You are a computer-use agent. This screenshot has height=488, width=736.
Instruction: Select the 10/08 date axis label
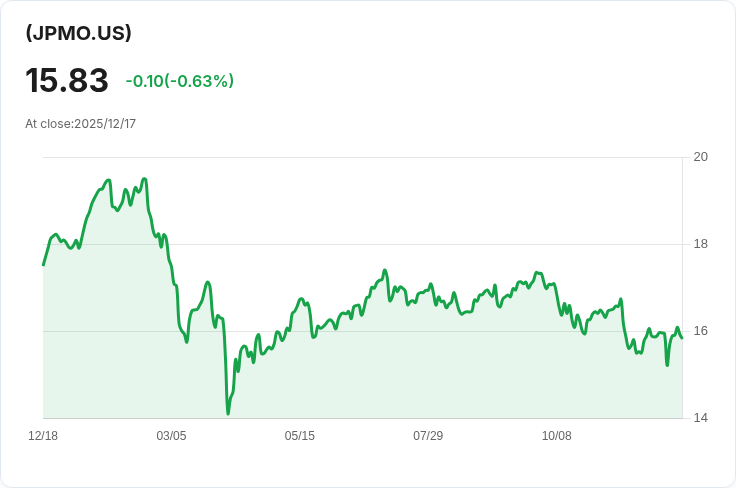(556, 436)
